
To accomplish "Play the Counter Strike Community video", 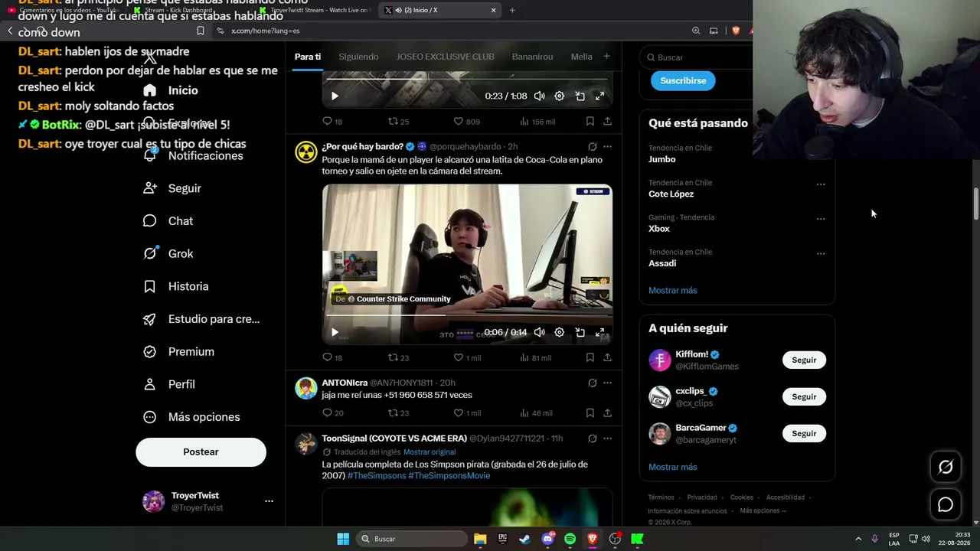I will (335, 332).
